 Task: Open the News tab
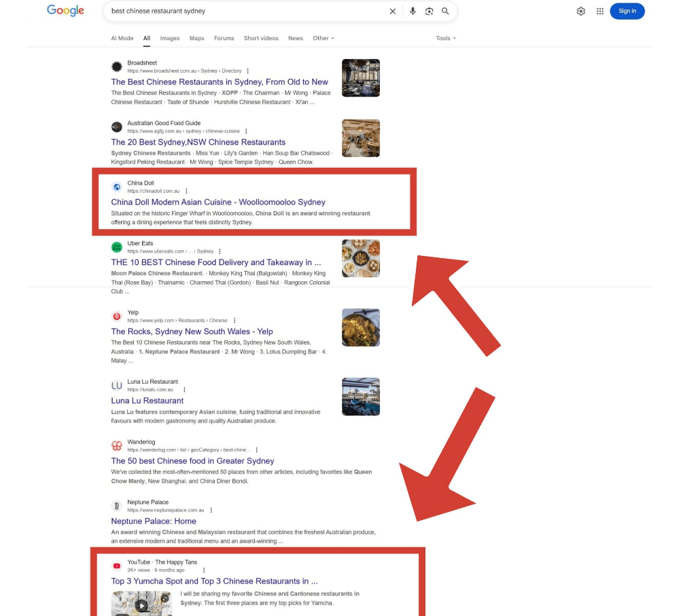pos(296,38)
